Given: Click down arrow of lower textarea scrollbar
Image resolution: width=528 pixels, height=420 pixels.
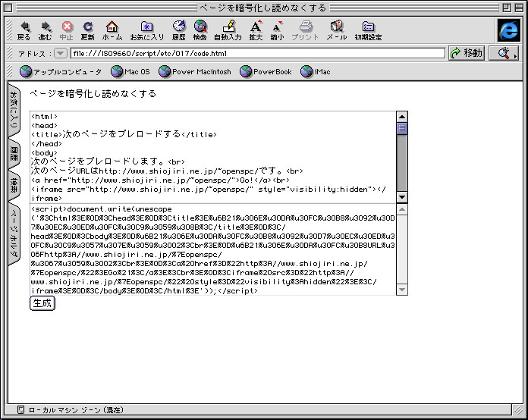Looking at the screenshot, I should click(x=402, y=290).
